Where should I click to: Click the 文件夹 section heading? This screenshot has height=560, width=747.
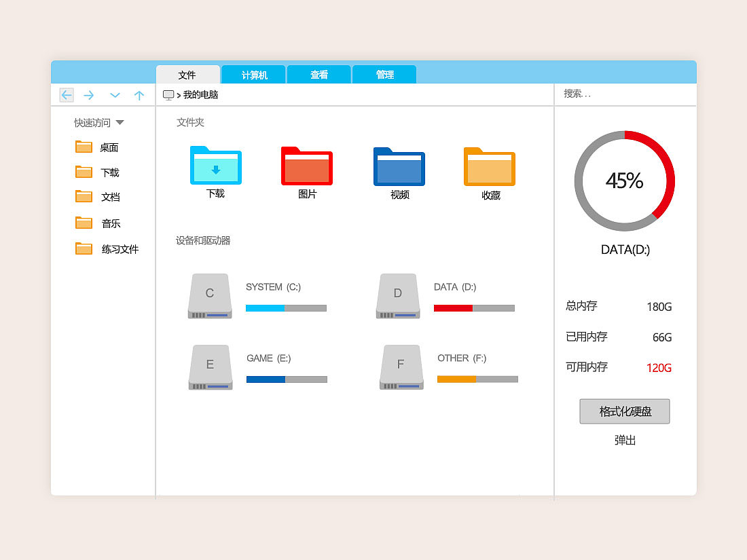(x=190, y=122)
